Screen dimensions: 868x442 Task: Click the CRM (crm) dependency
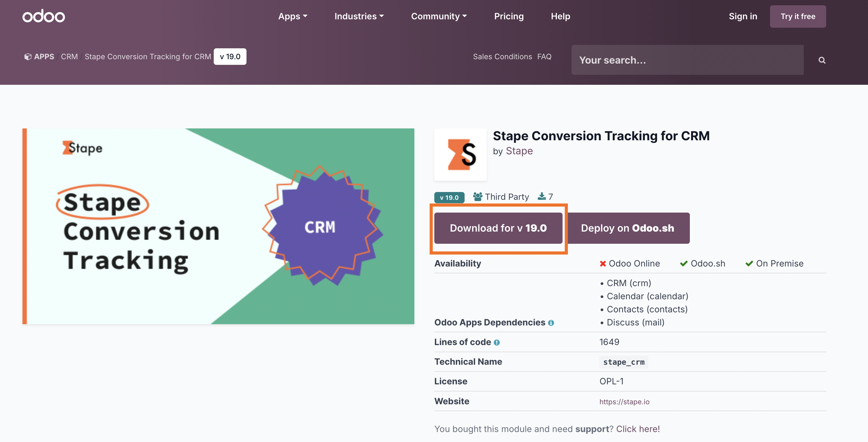click(628, 283)
